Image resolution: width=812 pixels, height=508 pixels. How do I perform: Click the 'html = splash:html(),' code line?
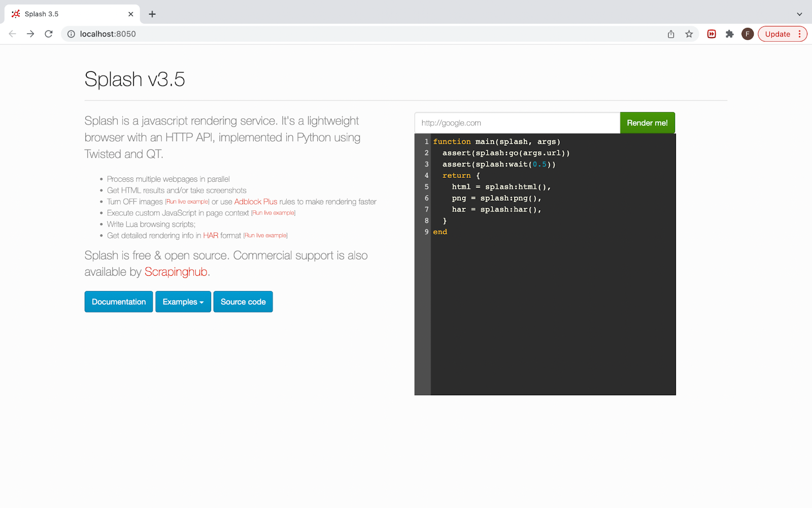501,187
